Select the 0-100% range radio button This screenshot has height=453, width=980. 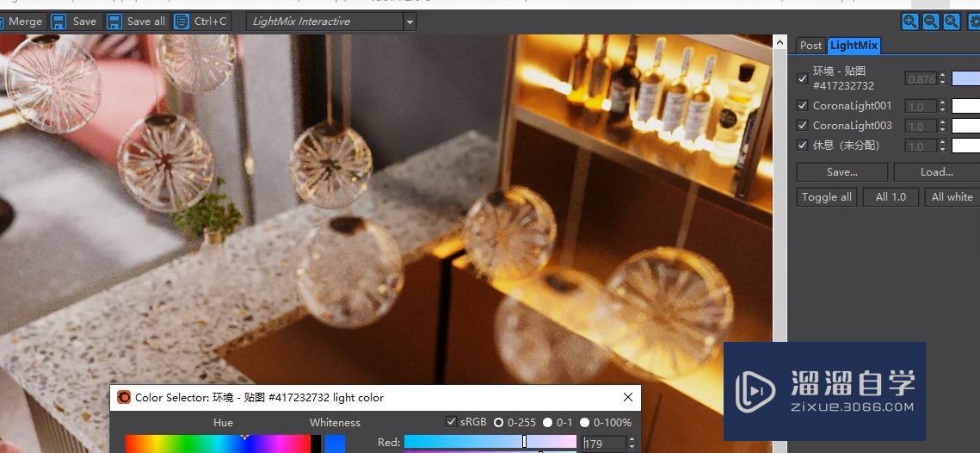click(584, 422)
